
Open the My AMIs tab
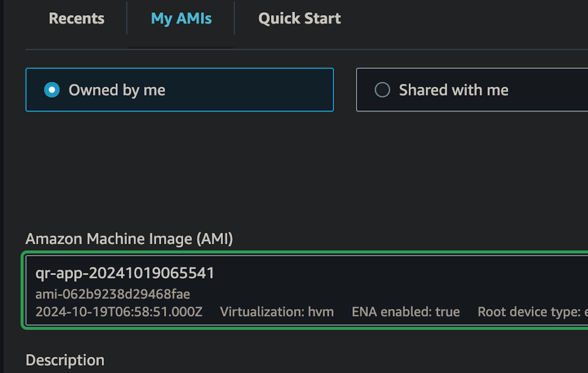(x=181, y=19)
